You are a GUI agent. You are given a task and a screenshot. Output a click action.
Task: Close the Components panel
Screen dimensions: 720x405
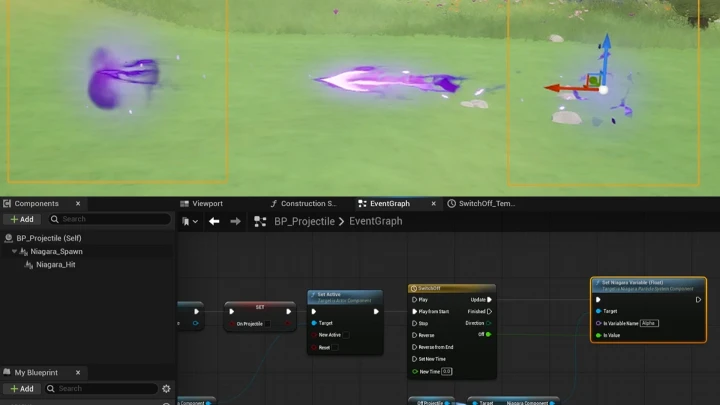pos(78,203)
